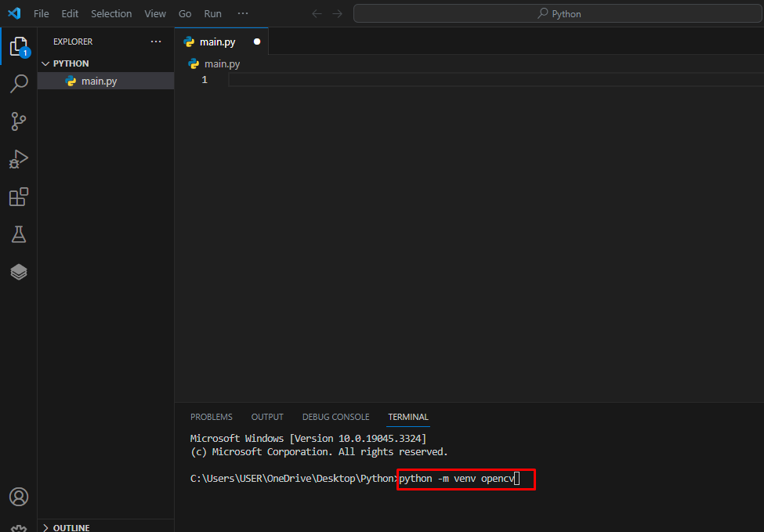This screenshot has height=532, width=764.
Task: Switch to the DEBUG CONSOLE tab
Action: (x=335, y=417)
